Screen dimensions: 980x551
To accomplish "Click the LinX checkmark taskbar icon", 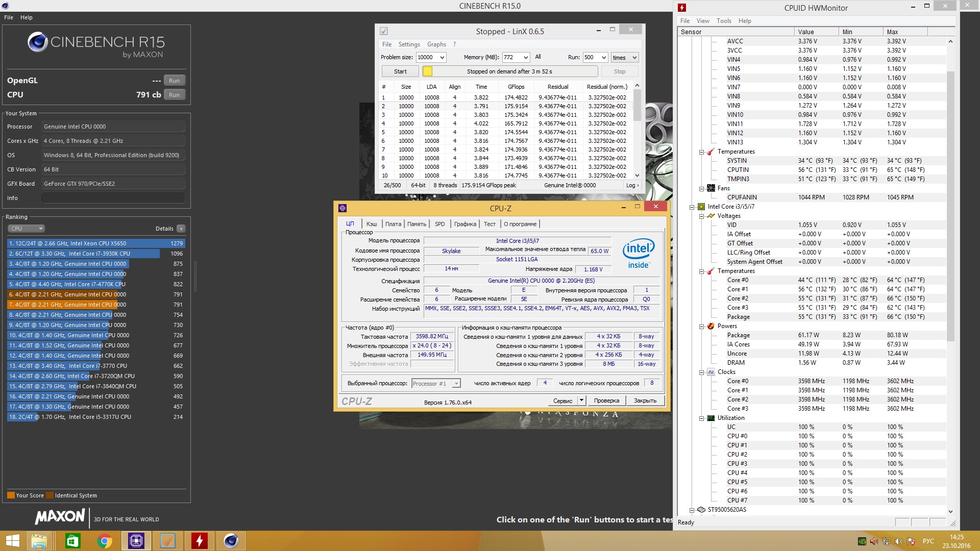I will point(168,541).
